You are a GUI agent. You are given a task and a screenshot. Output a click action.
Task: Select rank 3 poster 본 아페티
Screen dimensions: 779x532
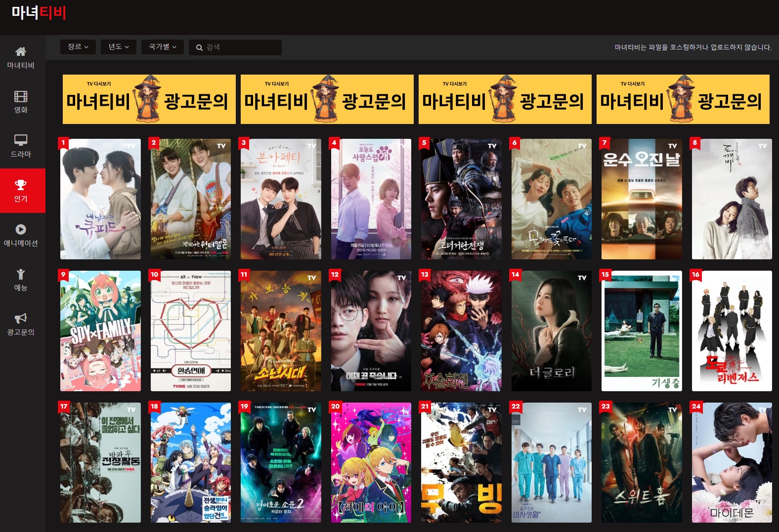(x=281, y=199)
